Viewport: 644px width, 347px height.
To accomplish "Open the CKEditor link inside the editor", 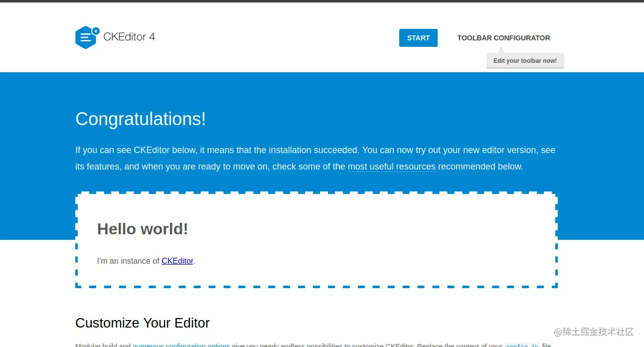I will (x=177, y=261).
